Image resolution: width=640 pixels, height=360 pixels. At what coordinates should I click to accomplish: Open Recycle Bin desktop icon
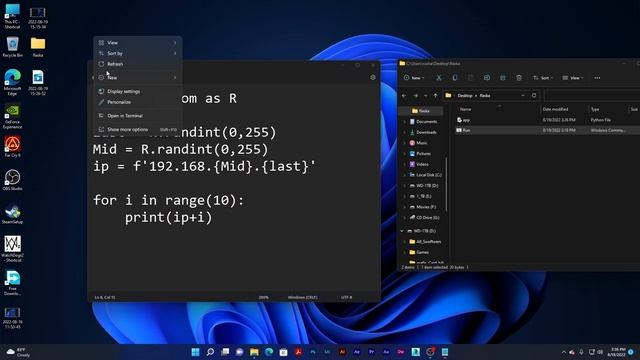[12, 47]
